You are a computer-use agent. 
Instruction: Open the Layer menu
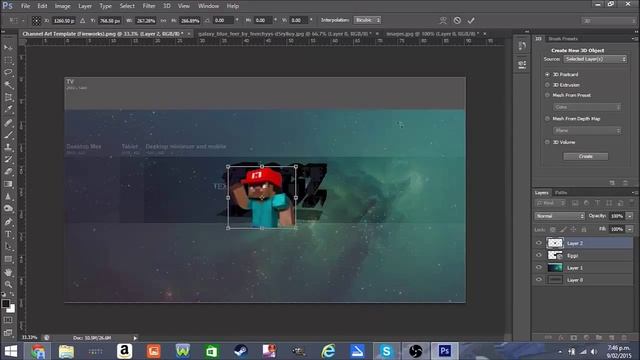point(85,6)
